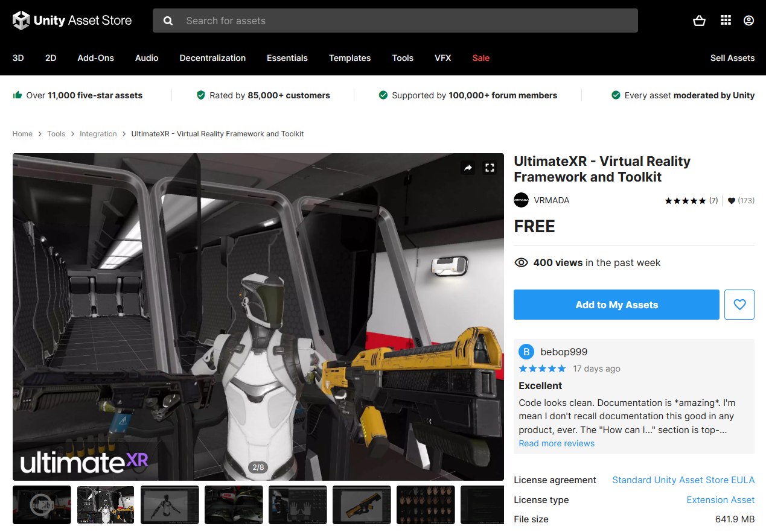
Task: Open the Tools category menu
Action: click(x=403, y=58)
